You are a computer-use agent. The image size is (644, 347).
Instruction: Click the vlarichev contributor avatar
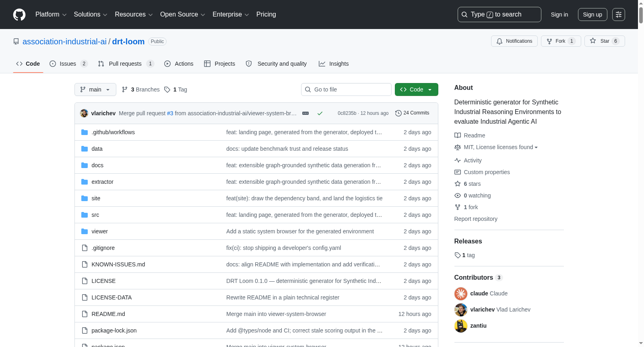click(461, 310)
